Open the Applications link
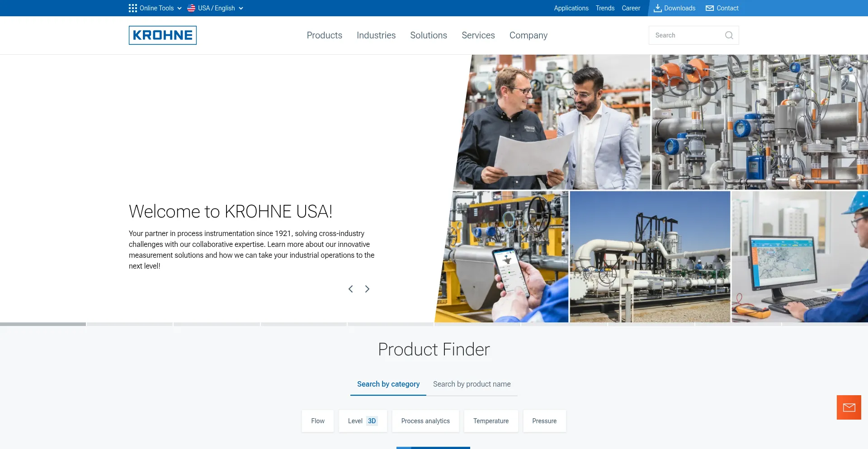Viewport: 868px width, 449px height. (571, 8)
